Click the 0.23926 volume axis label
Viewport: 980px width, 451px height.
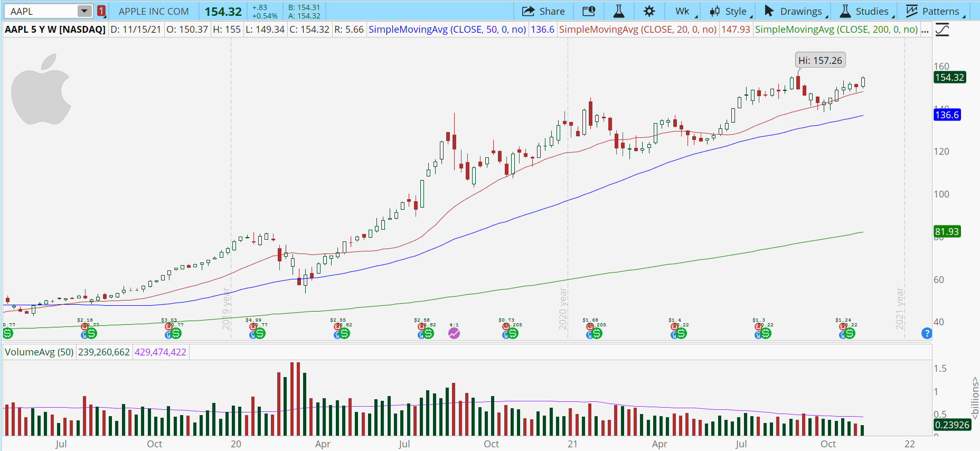[x=952, y=425]
